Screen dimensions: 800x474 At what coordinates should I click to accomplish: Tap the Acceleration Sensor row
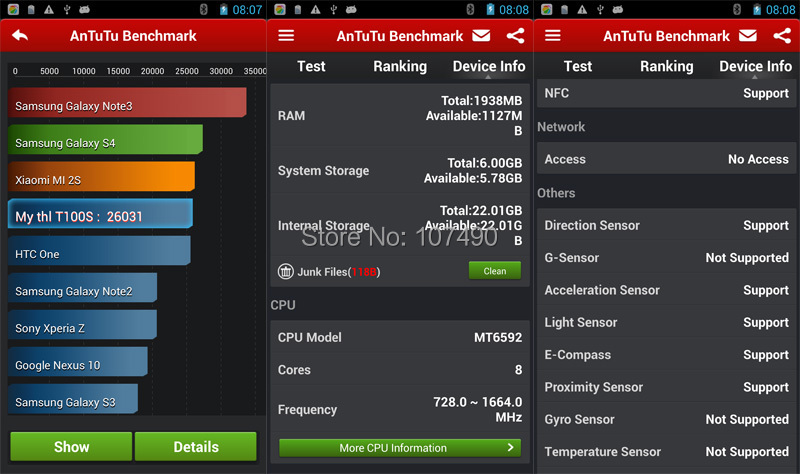[666, 290]
